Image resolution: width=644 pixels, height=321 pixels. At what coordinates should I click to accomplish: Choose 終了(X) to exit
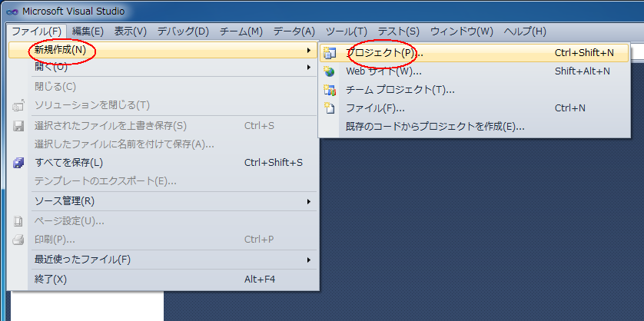click(164, 279)
